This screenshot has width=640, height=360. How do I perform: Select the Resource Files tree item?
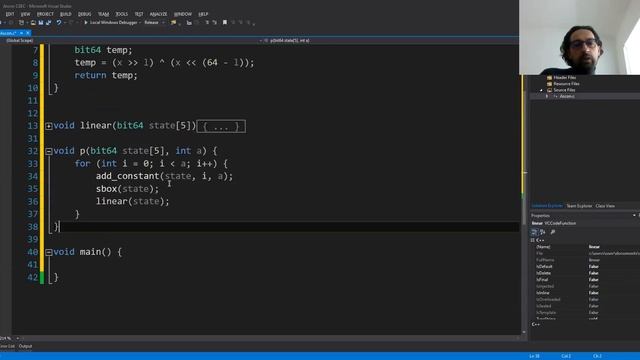coord(566,83)
